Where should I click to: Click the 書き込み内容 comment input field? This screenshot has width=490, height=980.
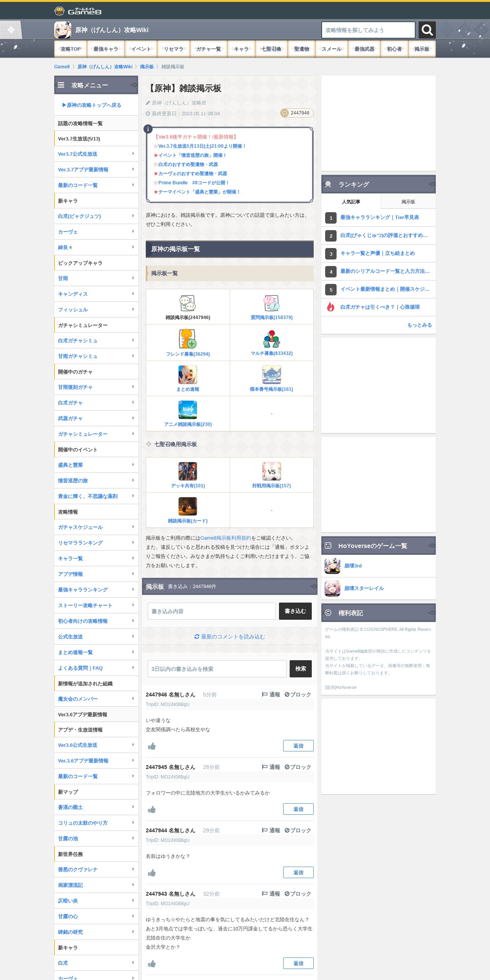212,611
